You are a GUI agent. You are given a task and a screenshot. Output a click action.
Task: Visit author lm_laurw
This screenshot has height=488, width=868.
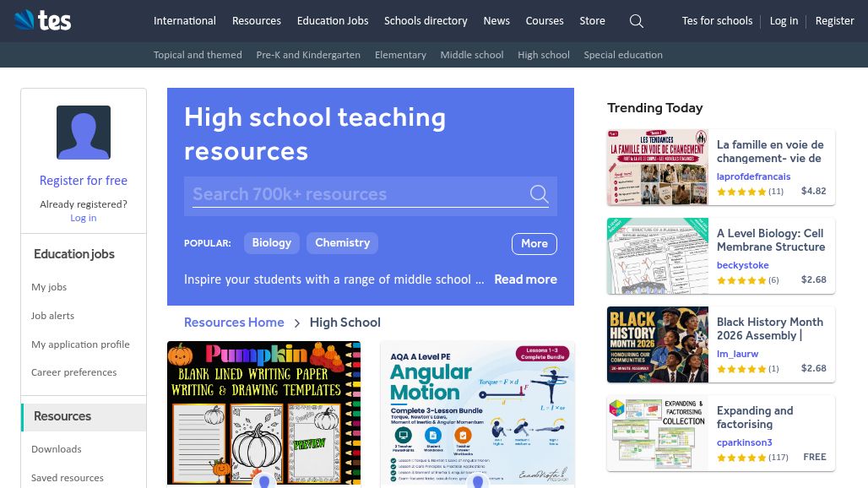coord(737,354)
